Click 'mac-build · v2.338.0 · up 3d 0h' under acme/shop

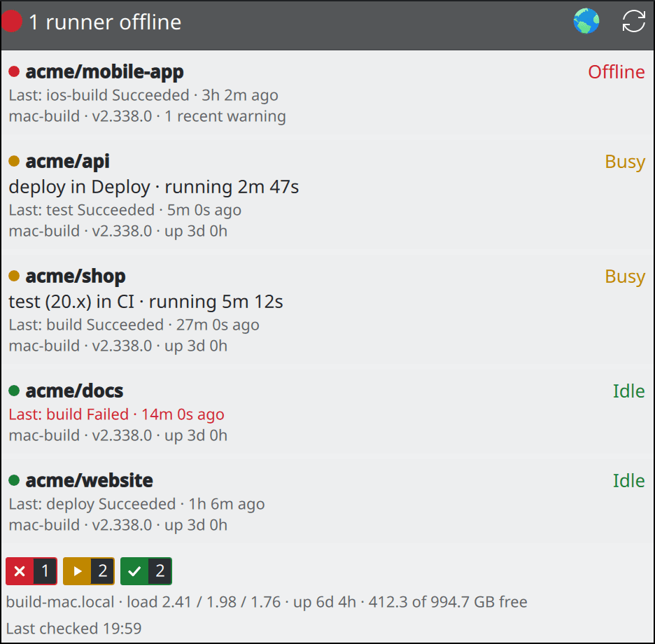[118, 346]
